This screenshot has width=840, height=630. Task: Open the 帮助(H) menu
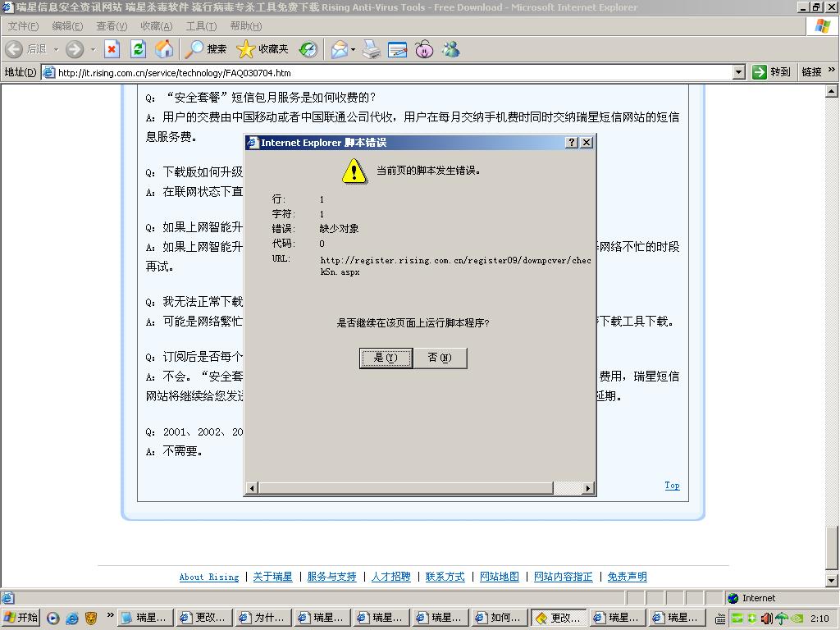246,26
